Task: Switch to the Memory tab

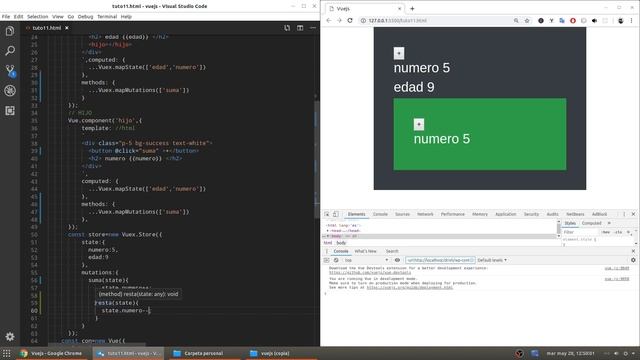Action: click(x=480, y=214)
